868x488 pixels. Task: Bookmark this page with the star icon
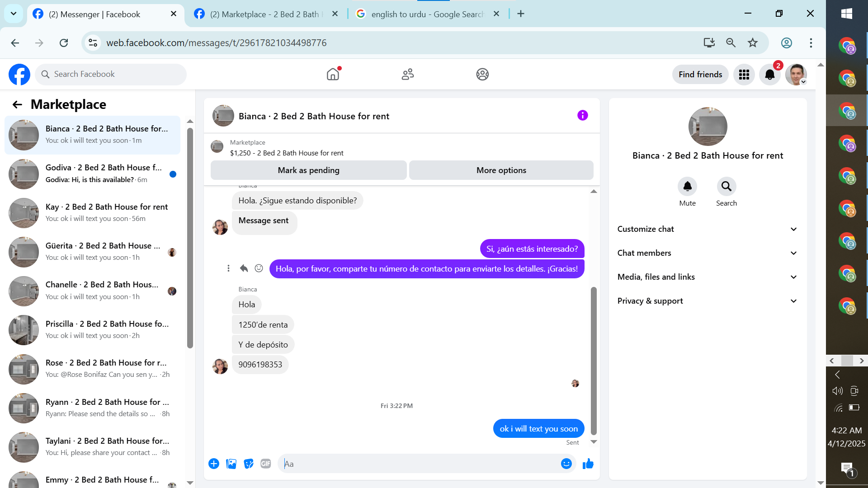click(753, 43)
